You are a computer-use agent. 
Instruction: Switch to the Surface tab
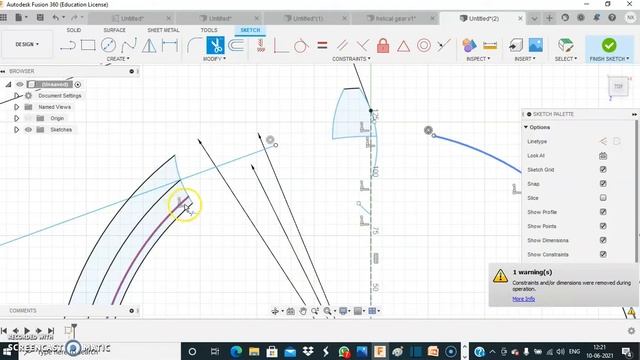pyautogui.click(x=115, y=30)
